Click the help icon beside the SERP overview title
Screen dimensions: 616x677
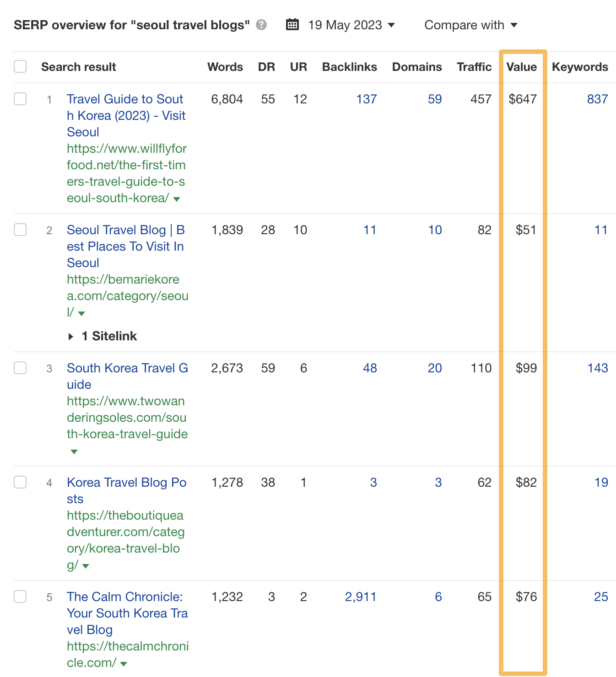point(260,25)
